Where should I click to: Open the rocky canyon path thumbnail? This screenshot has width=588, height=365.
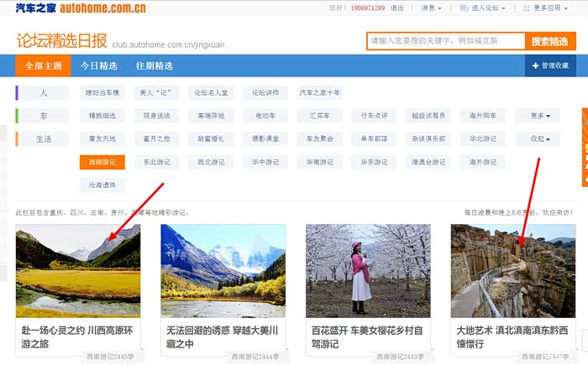[x=513, y=271]
